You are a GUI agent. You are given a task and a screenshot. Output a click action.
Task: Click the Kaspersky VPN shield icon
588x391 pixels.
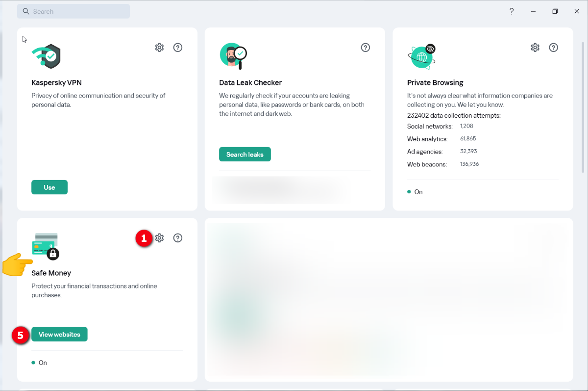[46, 56]
